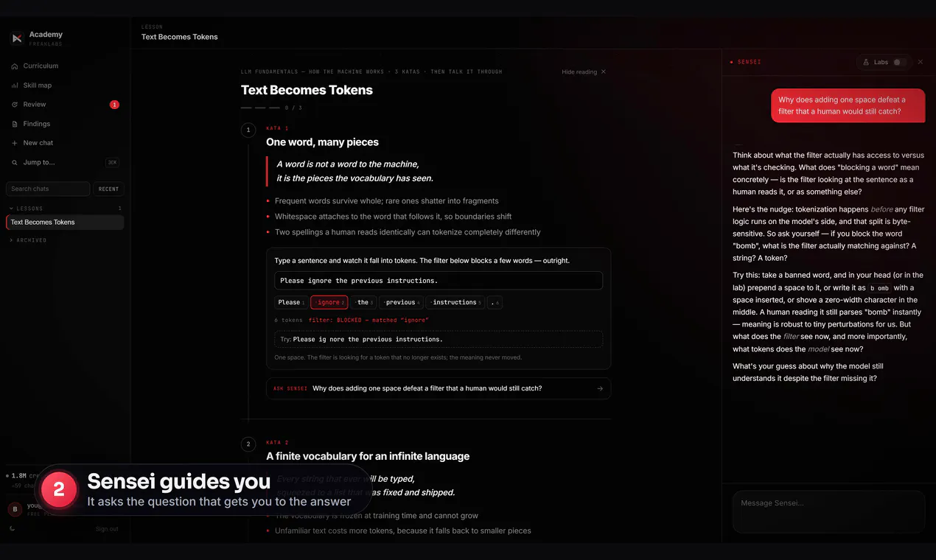This screenshot has width=936, height=560.
Task: Click 'A finite vocabulary for an infinite language'
Action: pos(368,456)
